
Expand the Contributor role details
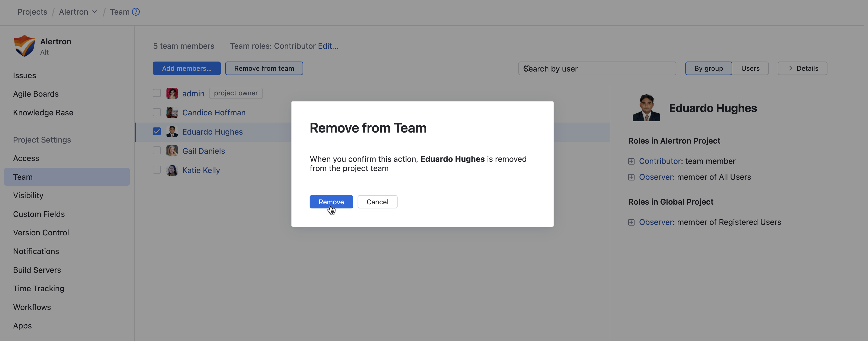pyautogui.click(x=631, y=162)
